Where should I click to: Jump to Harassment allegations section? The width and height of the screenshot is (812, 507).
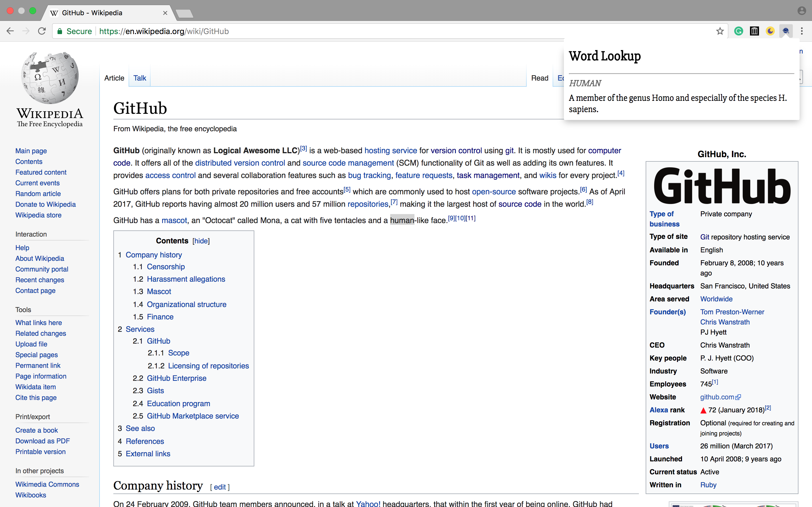tap(186, 279)
